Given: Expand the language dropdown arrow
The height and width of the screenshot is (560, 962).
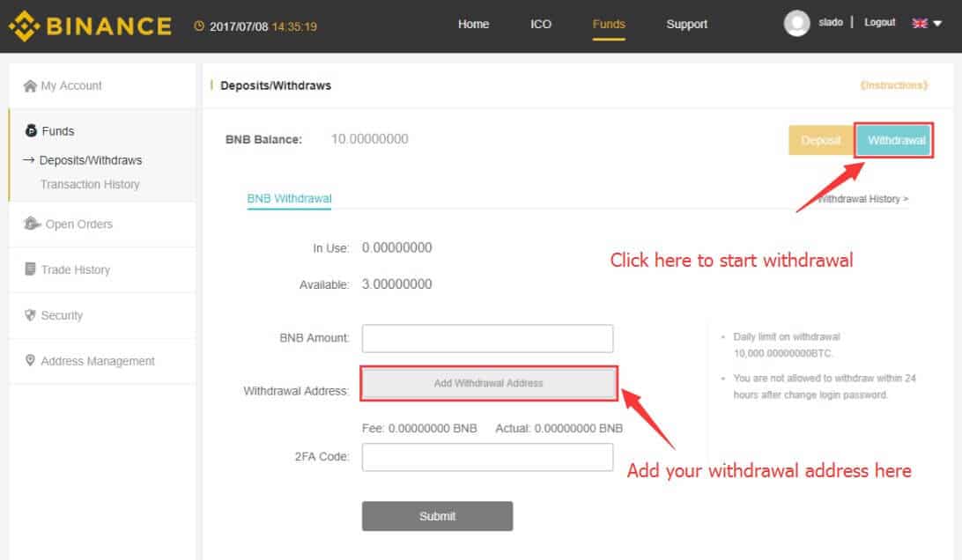Looking at the screenshot, I should [x=936, y=23].
